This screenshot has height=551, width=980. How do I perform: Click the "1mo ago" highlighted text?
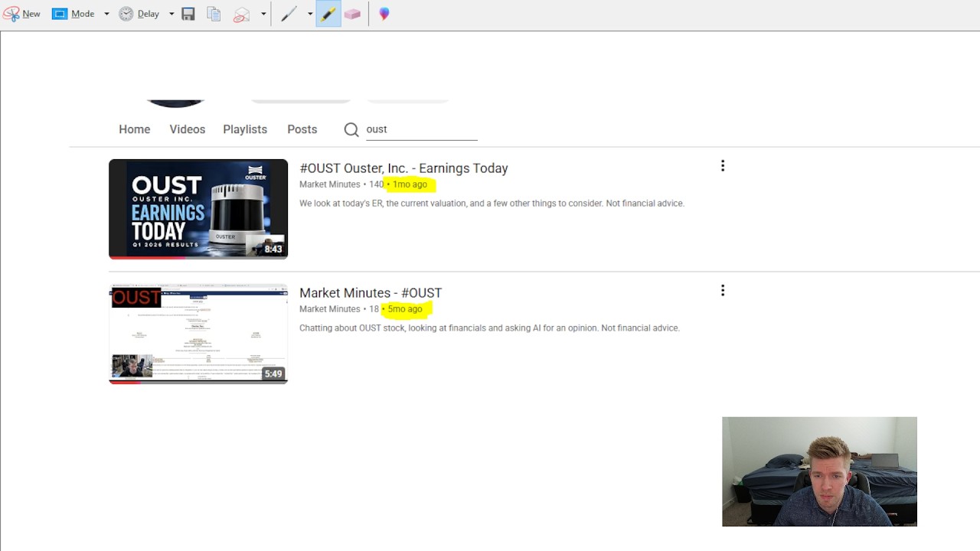pos(410,184)
